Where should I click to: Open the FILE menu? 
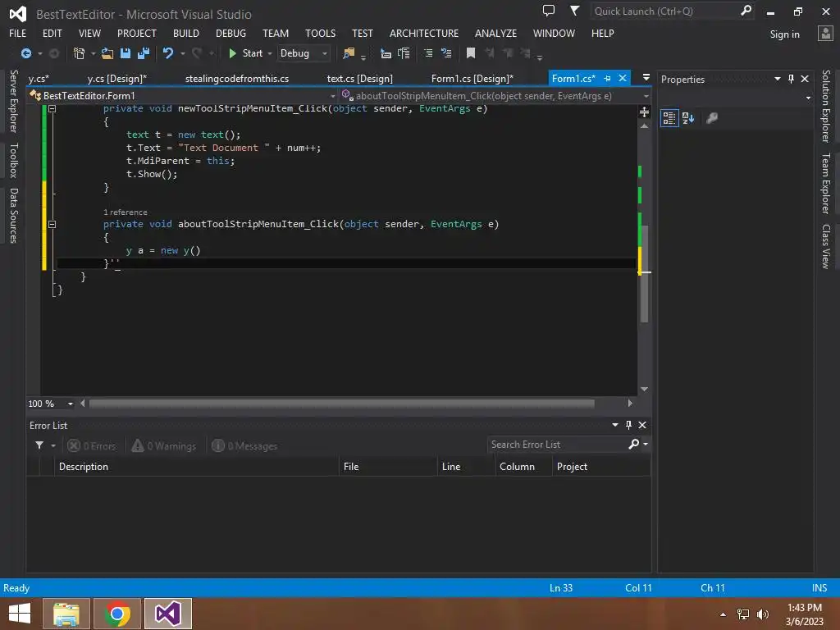[x=18, y=33]
